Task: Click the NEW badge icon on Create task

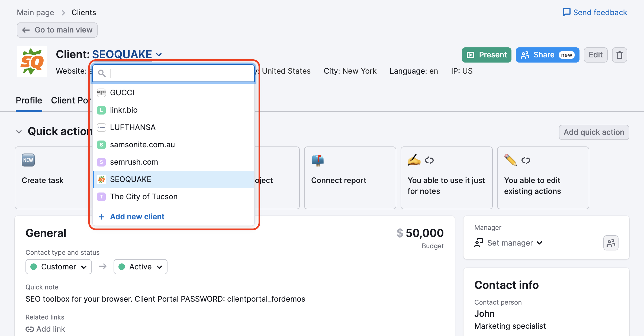Action: 28,160
